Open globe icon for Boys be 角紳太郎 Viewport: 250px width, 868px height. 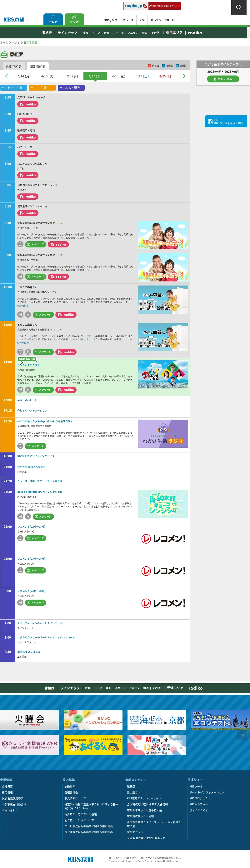20,517
